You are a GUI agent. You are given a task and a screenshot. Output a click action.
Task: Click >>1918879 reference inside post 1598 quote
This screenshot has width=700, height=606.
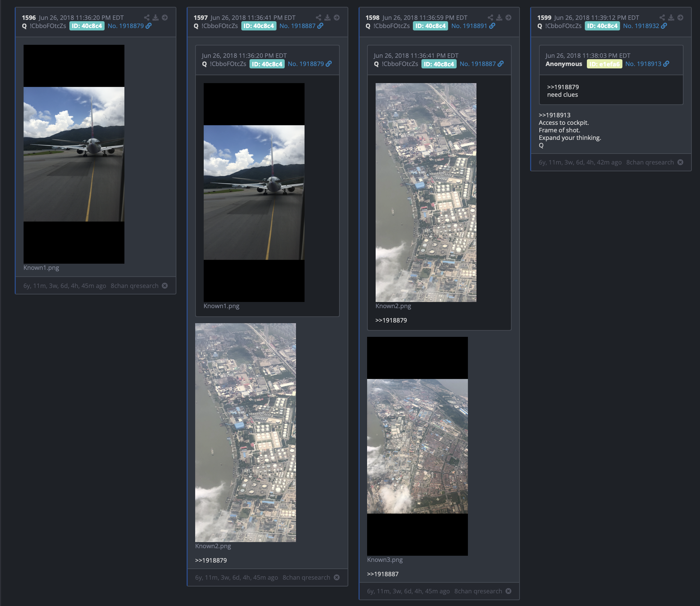click(391, 320)
